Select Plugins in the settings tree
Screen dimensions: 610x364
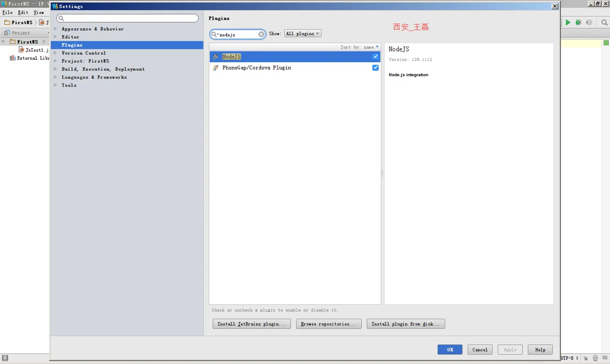127,45
